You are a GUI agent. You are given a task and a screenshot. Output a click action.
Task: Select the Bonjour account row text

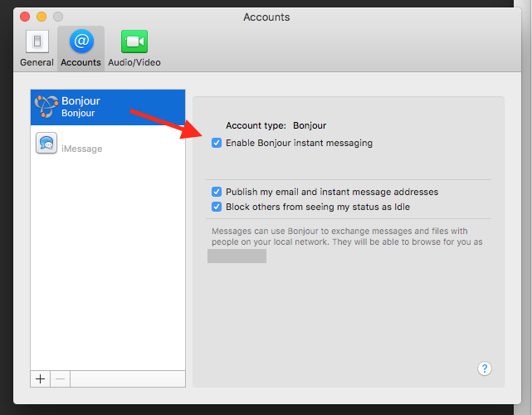pos(81,106)
